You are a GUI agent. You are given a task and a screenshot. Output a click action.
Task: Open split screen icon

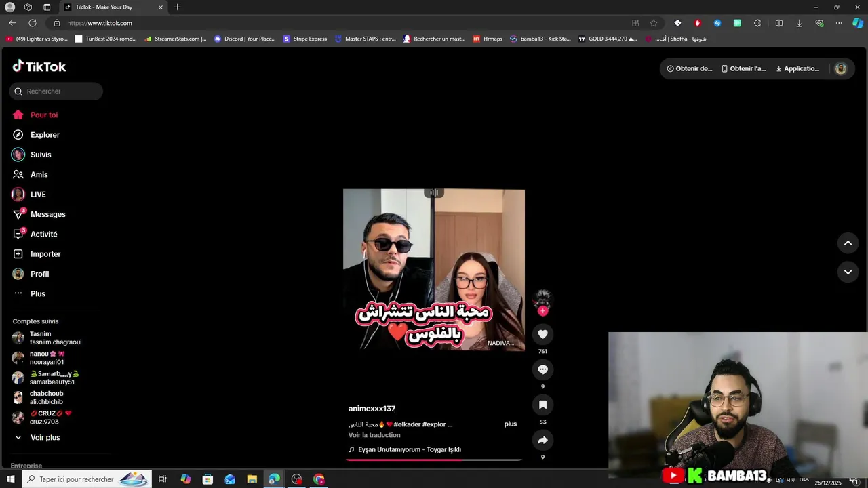click(x=779, y=23)
